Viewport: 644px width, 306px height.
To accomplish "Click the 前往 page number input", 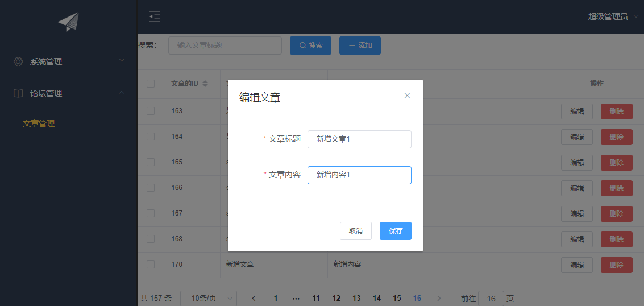I will (491, 299).
